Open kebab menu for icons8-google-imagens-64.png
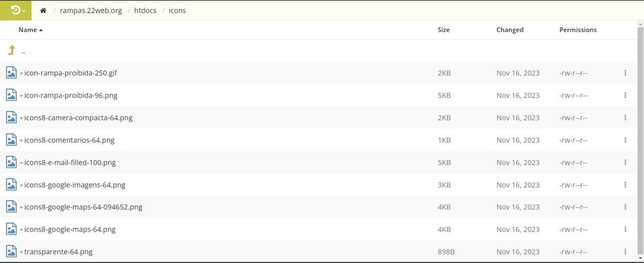Viewport: 644px width, 263px height. click(625, 185)
